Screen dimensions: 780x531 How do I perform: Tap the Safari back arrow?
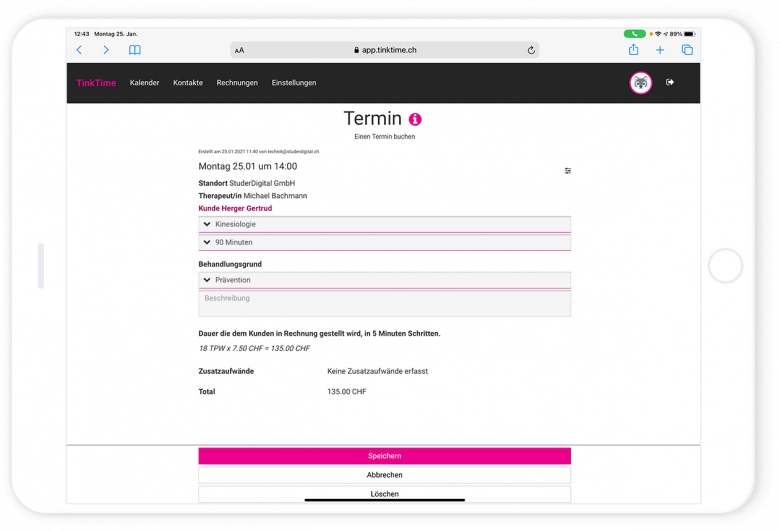(x=80, y=50)
